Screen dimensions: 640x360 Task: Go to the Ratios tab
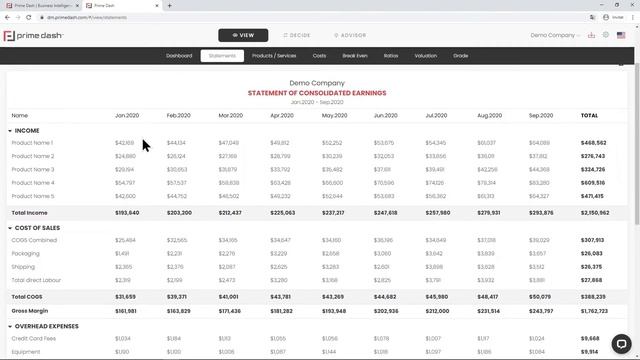391,56
